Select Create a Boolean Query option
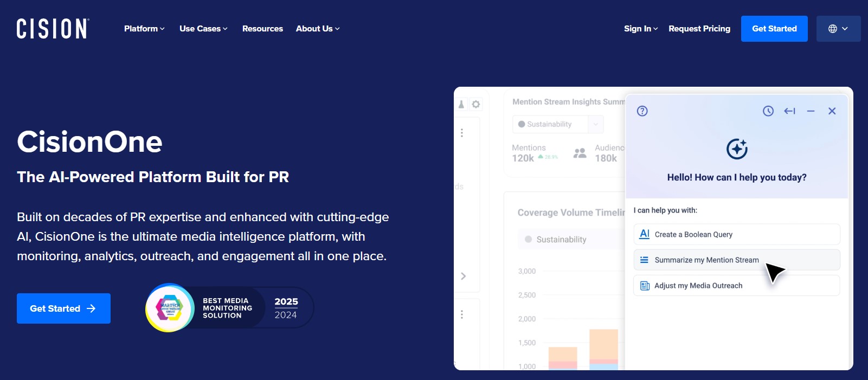Viewport: 868px width, 380px height. [736, 234]
